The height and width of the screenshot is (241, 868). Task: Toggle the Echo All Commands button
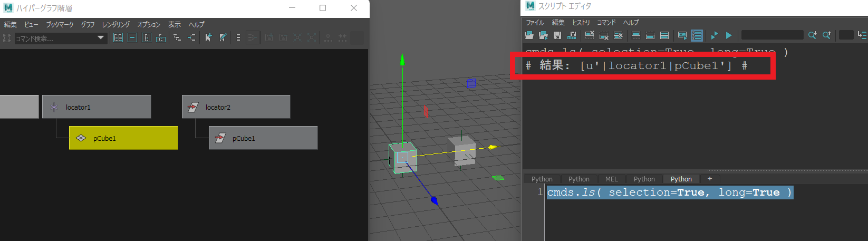[682, 35]
